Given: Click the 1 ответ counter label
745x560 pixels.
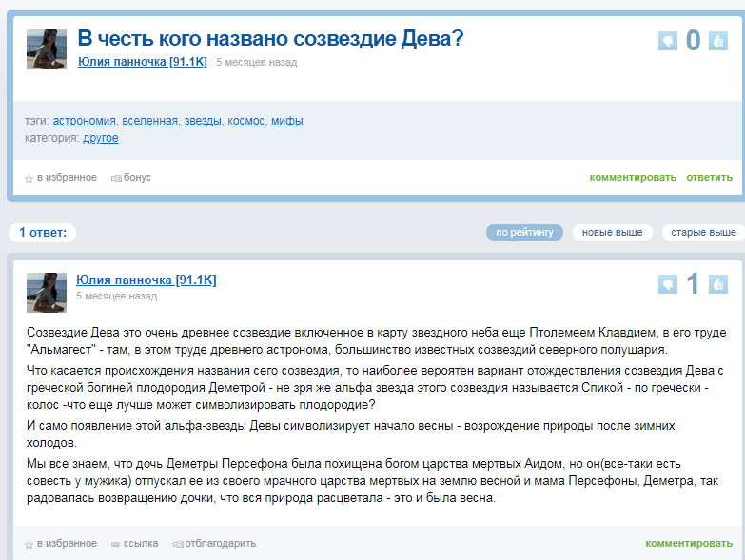Looking at the screenshot, I should pyautogui.click(x=43, y=233).
